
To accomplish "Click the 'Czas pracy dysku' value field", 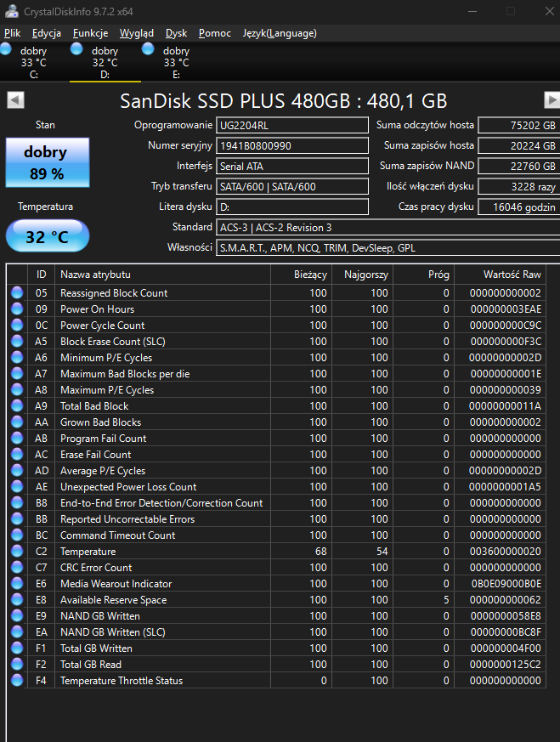I will [x=517, y=207].
